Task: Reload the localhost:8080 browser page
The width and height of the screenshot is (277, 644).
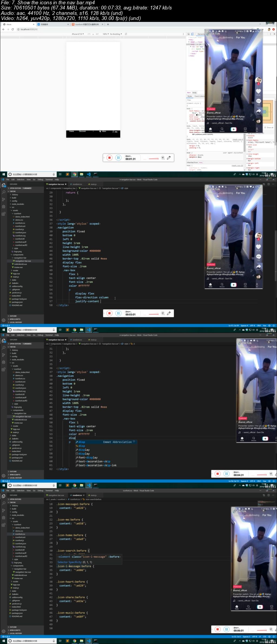Action: pos(12,29)
